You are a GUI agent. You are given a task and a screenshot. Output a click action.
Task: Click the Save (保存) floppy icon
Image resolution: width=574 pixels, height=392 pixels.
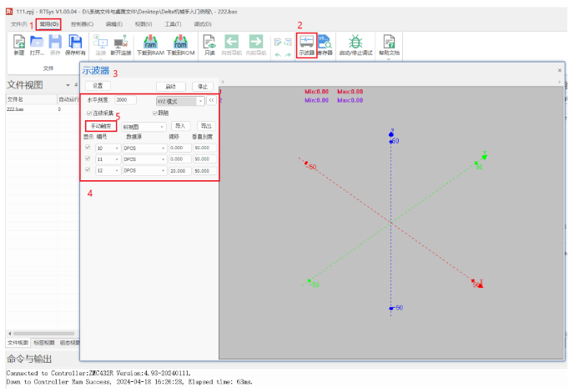pyautogui.click(x=55, y=42)
